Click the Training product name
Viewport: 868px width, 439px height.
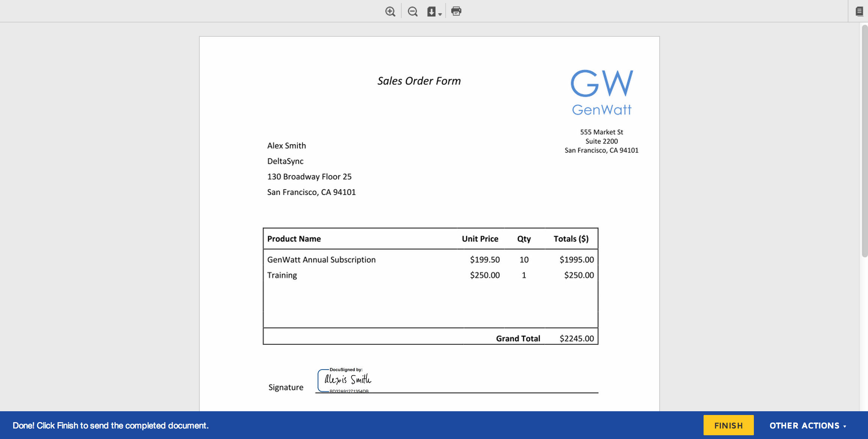pos(282,275)
